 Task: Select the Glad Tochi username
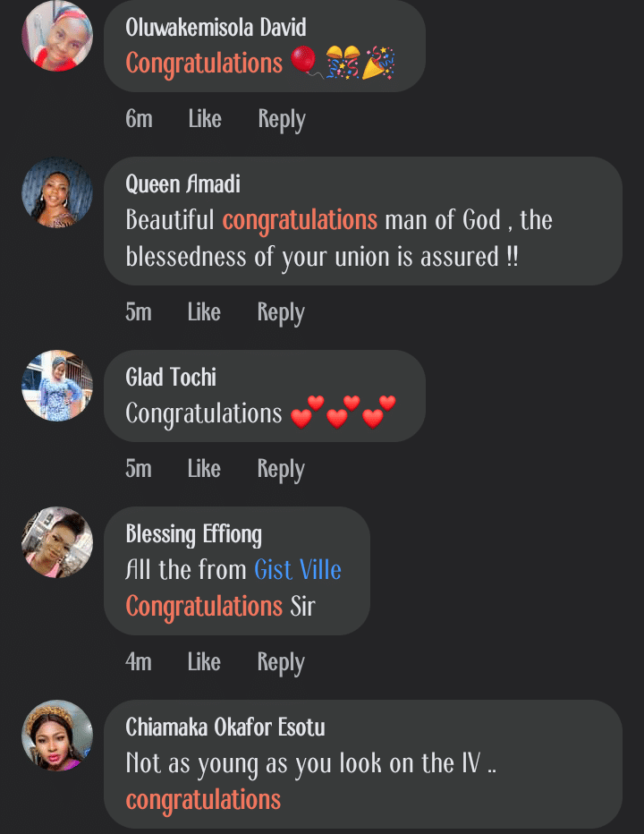click(171, 377)
